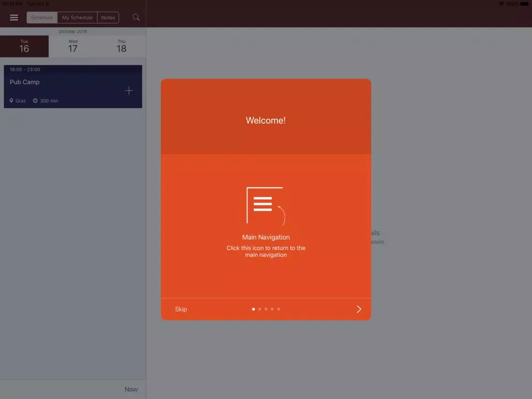The image size is (532, 399).
Task: Select Tue 16 date
Action: click(24, 46)
